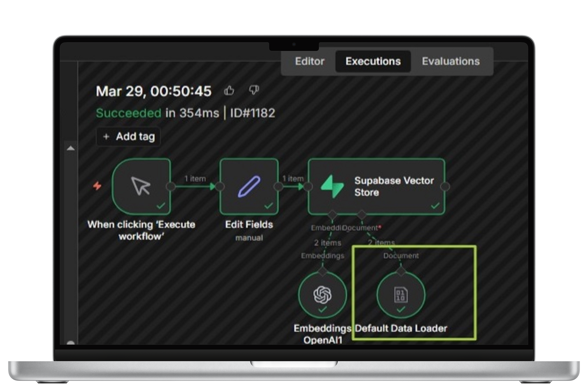The image size is (588, 387).
Task: Click the Embedding diamond connector on Supabase node
Action: click(332, 214)
